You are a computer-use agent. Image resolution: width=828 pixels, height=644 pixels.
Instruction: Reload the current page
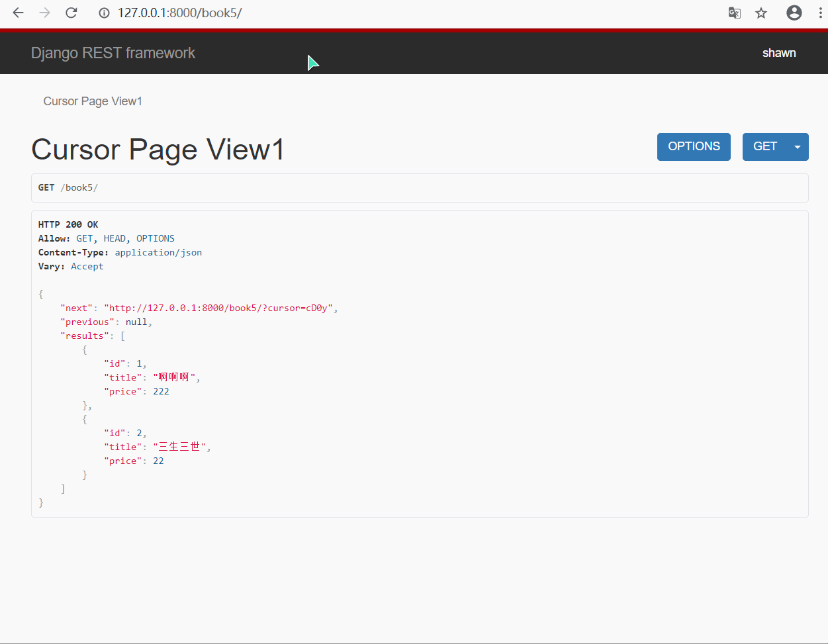pyautogui.click(x=71, y=13)
